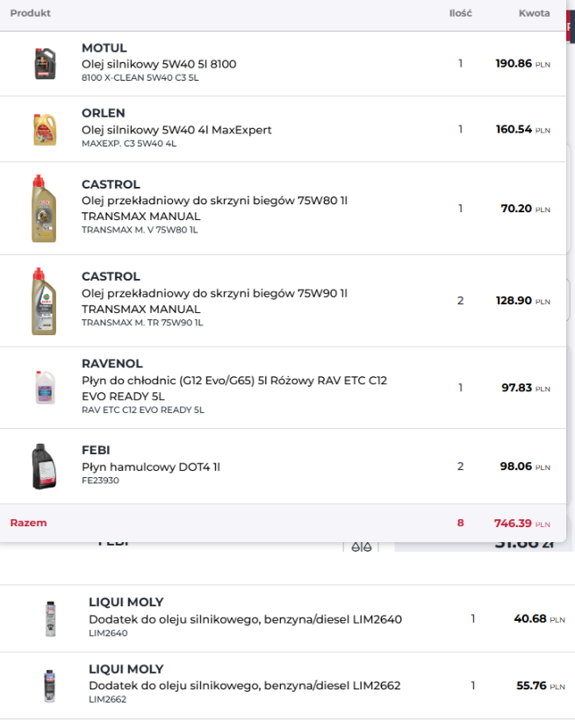
Task: Click the fluid drops icon below the summary
Action: 361,547
